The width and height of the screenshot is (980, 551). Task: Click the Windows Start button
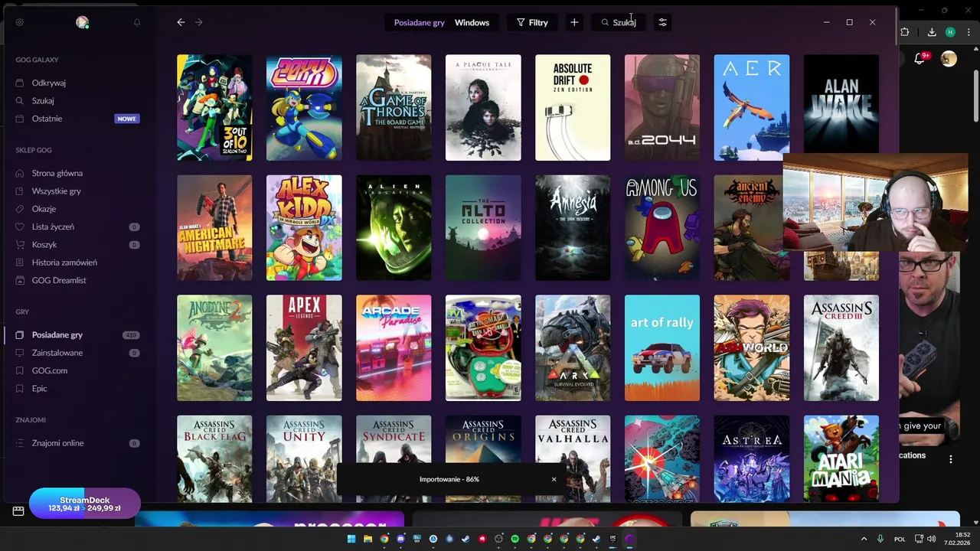(x=351, y=539)
